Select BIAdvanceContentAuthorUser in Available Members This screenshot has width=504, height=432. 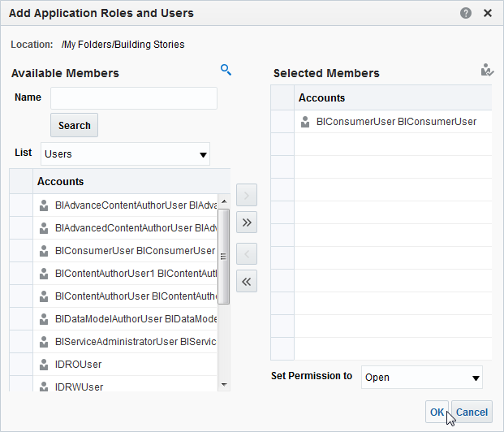126,205
